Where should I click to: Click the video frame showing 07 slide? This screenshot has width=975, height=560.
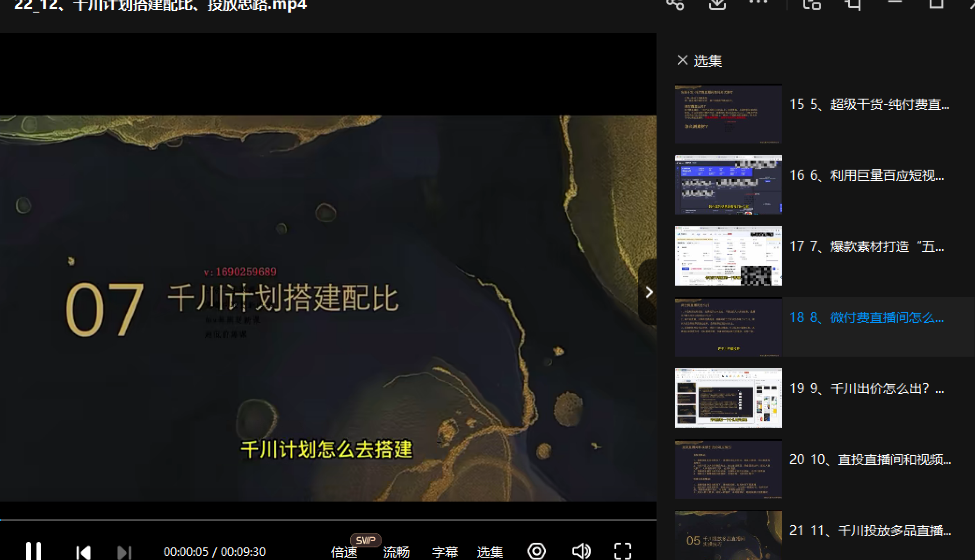pos(328,309)
